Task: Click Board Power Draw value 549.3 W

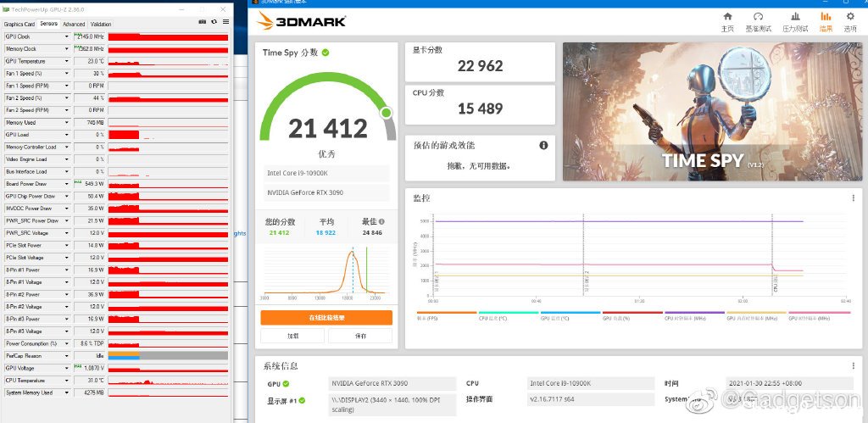Action: 89,184
